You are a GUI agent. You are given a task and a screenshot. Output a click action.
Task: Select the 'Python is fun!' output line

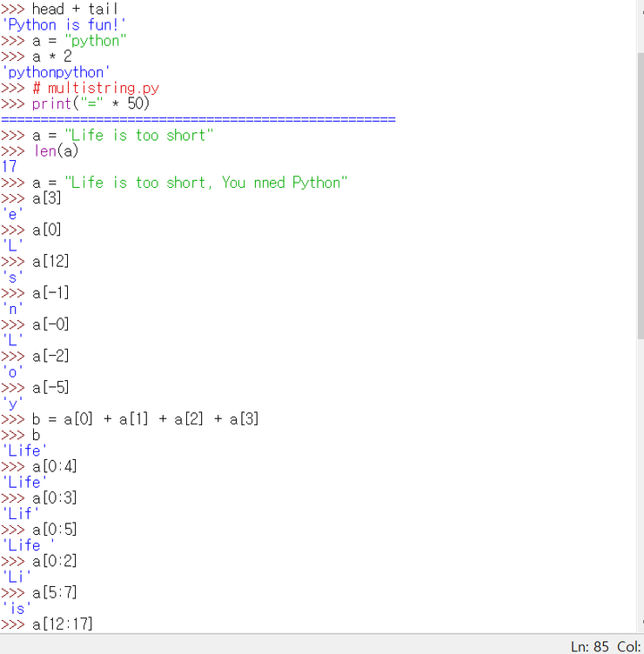(63, 24)
